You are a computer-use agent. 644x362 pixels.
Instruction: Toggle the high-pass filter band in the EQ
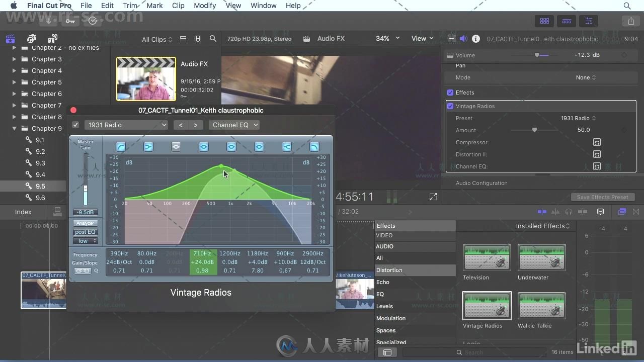point(121,147)
